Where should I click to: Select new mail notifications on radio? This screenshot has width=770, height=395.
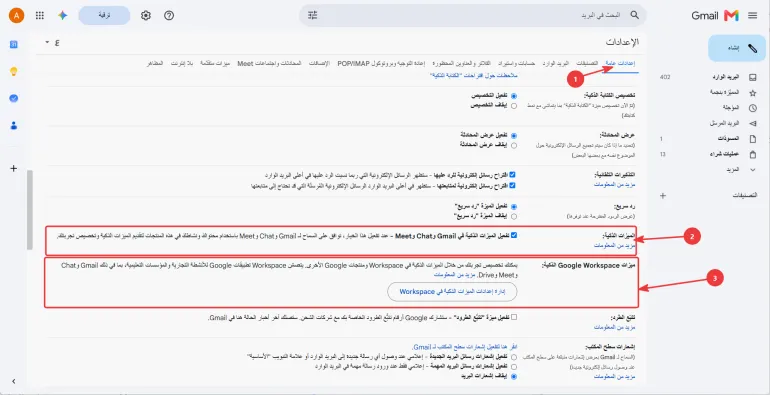tap(514, 357)
